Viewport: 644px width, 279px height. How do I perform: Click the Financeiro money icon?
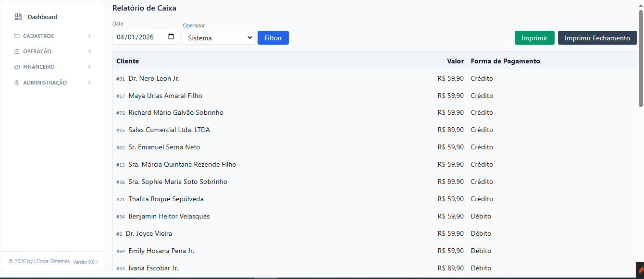coord(17,67)
